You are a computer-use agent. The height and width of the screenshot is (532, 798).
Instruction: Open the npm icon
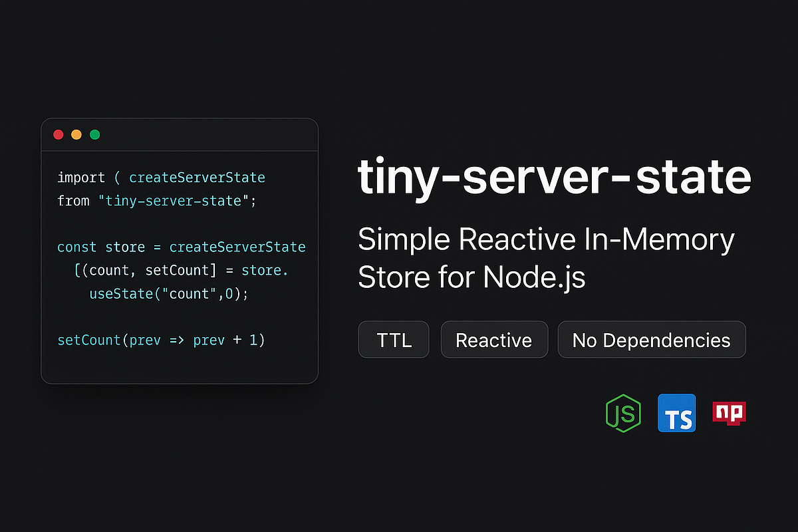coord(729,413)
